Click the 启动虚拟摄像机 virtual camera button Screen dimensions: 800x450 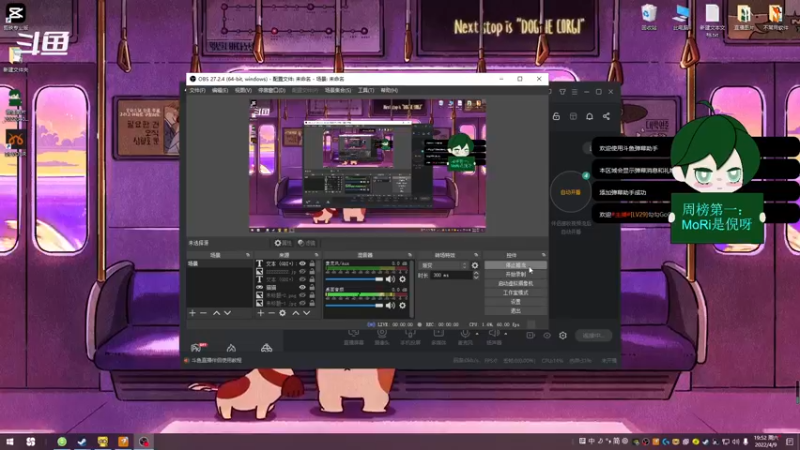pyautogui.click(x=515, y=284)
